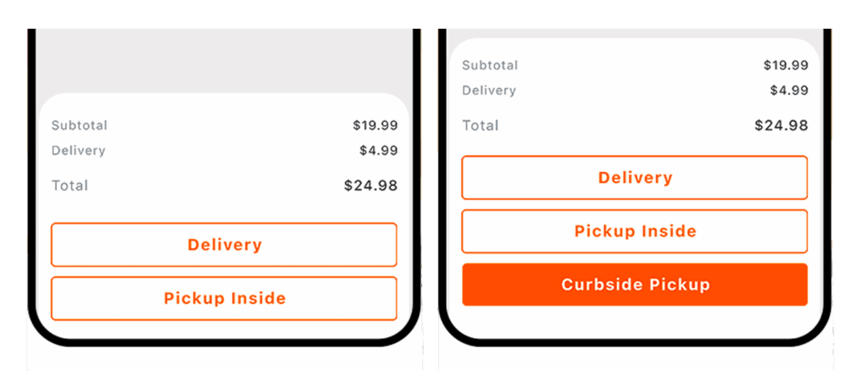This screenshot has height=371, width=868.
Task: Click $4.99 delivery fee on Curbside Pickup screen
Action: pos(788,91)
